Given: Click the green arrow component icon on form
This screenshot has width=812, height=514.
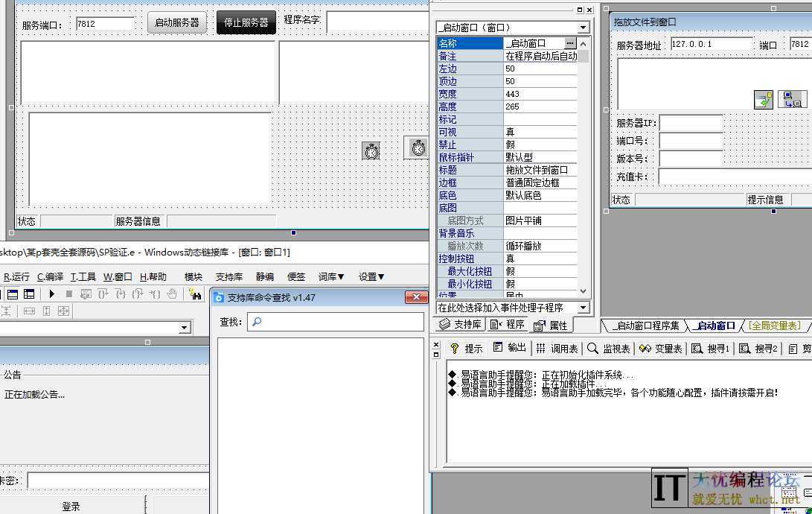Looking at the screenshot, I should click(764, 99).
